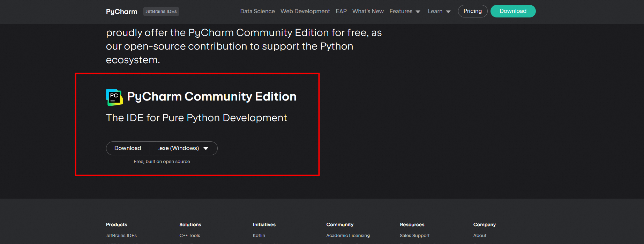Screen dimensions: 644x244
Task: Click the PyCharm Community Edition heading
Action: pos(211,97)
